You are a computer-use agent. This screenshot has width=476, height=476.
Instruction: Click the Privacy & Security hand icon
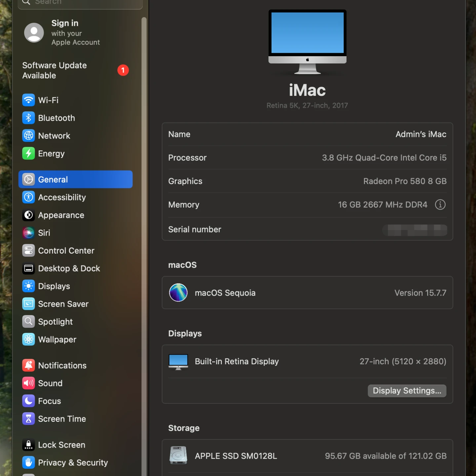pyautogui.click(x=28, y=462)
